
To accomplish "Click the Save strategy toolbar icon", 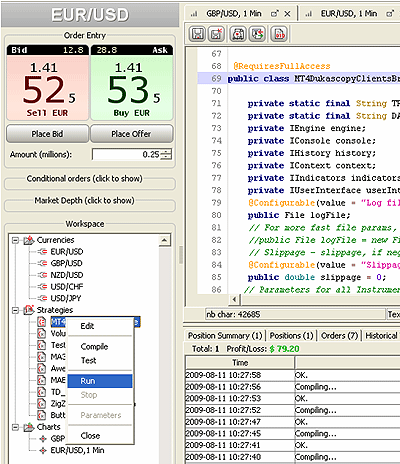I will (x=197, y=34).
